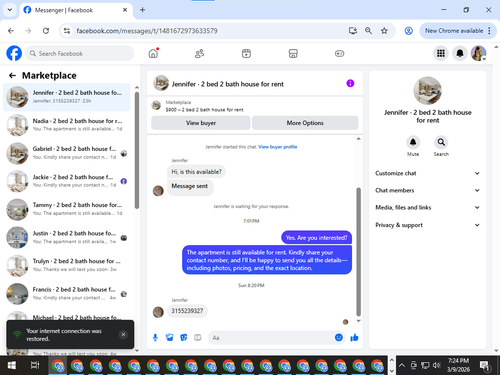Choose a GIF icon in composer
The width and height of the screenshot is (500, 375).
pyautogui.click(x=198, y=338)
